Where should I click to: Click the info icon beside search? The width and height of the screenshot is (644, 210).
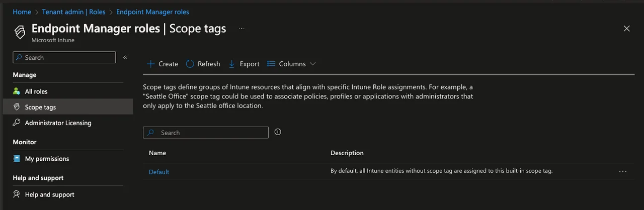278,132
